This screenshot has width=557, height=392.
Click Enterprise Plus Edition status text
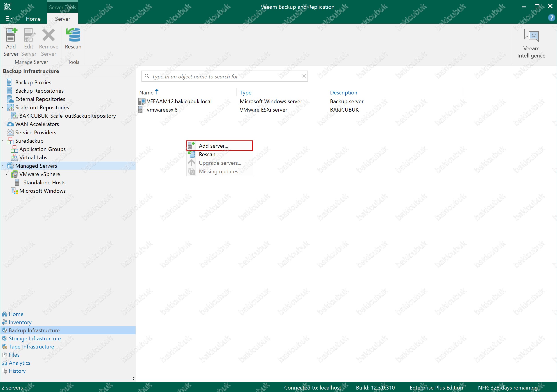tap(436, 387)
